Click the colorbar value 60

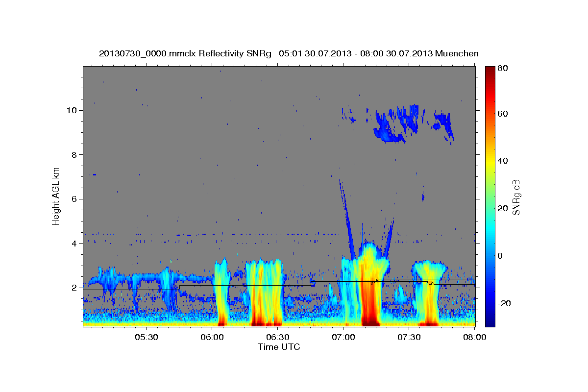click(502, 114)
